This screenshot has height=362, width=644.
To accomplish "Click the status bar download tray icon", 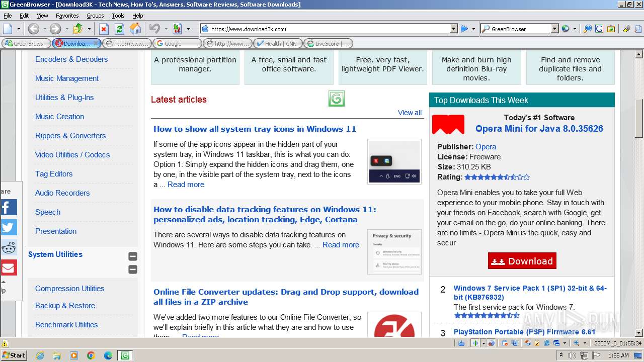I will [461, 343].
